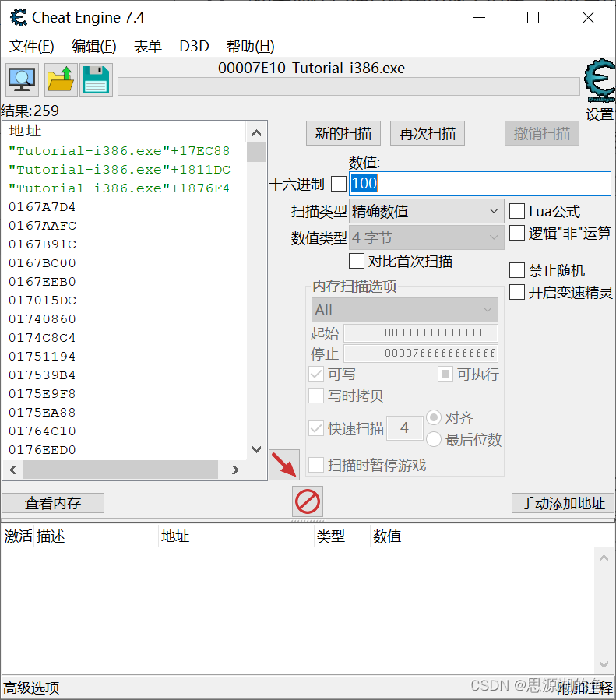This screenshot has width=616, height=700.
Task: Open the memory region All dropdown
Action: coord(404,310)
